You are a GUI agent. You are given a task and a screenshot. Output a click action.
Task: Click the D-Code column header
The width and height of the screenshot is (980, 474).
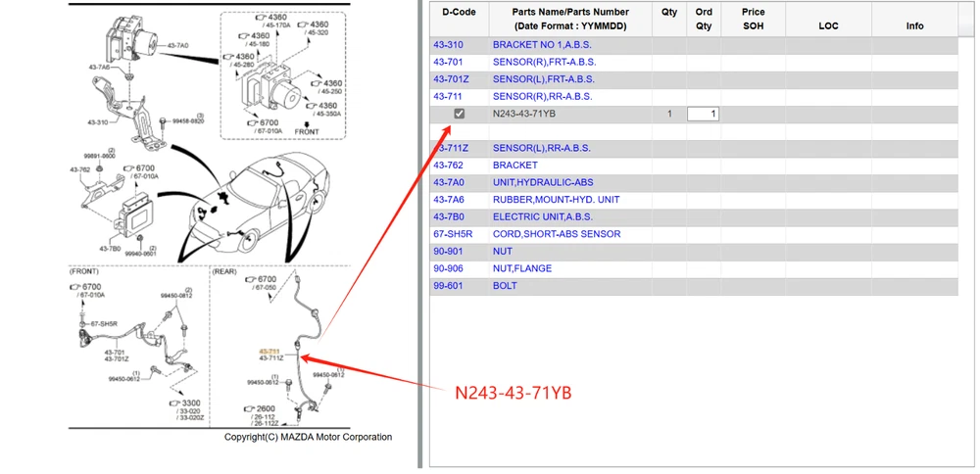pos(459,13)
